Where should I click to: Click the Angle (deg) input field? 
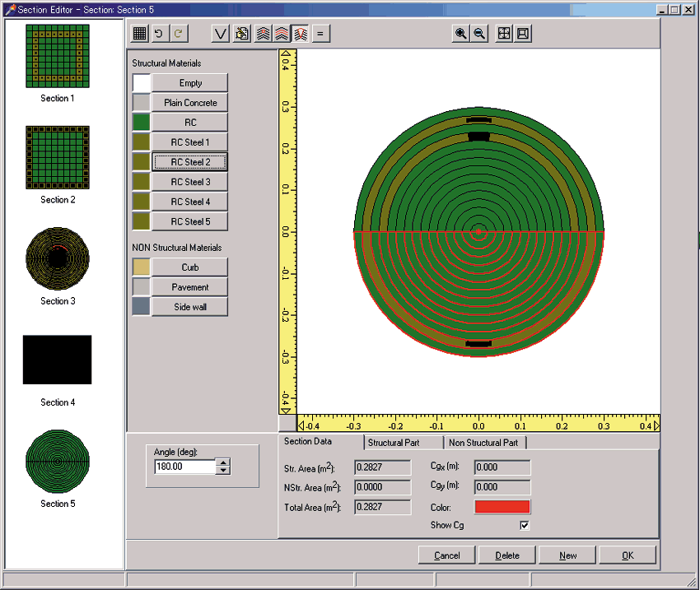click(184, 467)
